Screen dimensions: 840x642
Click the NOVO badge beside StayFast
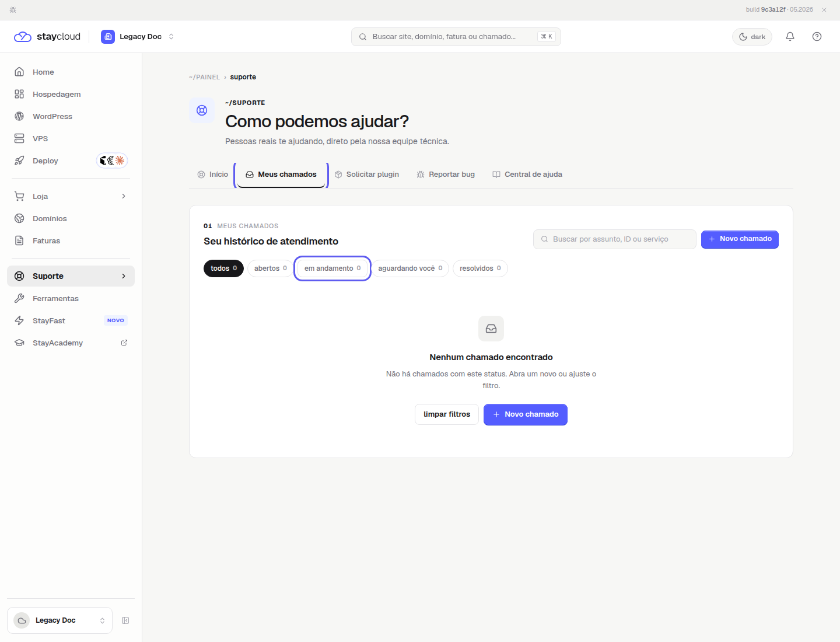point(116,320)
